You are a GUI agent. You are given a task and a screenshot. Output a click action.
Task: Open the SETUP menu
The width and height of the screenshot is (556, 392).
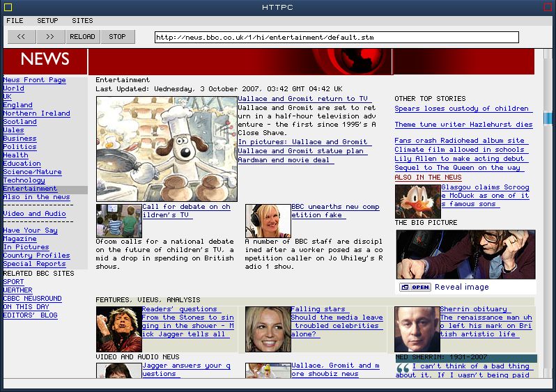click(47, 21)
